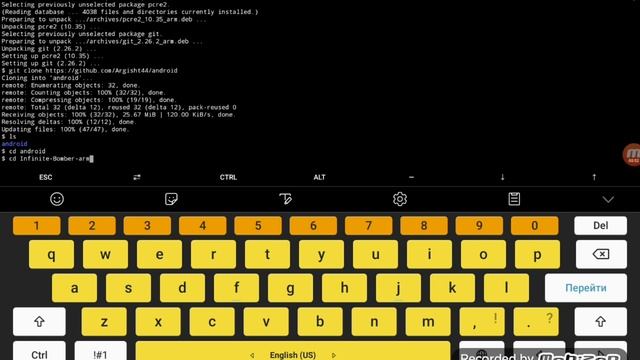Viewport: 640px width, 360px height.
Task: Switch language with spacebar right arrow
Action: click(x=334, y=356)
